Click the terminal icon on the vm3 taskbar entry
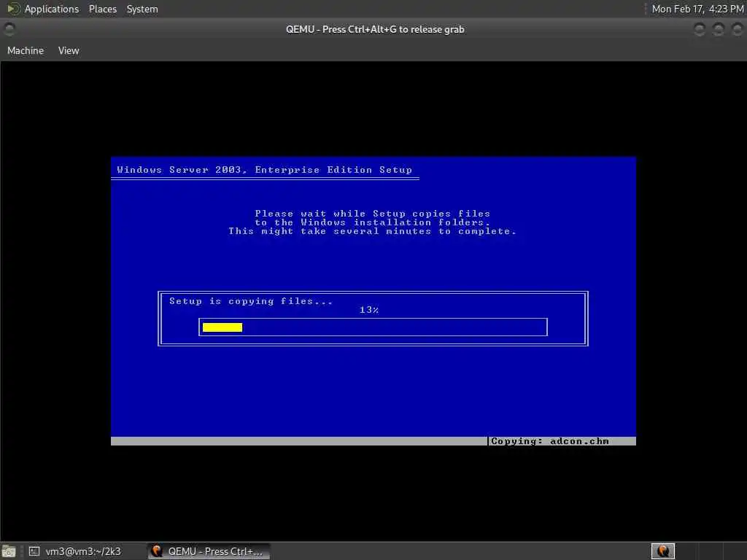747x560 pixels. (x=34, y=551)
